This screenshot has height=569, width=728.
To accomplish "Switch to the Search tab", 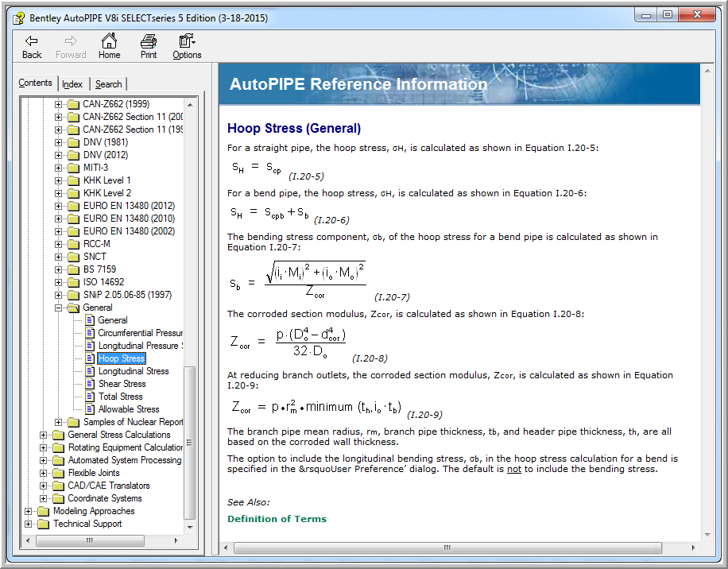I will 108,84.
